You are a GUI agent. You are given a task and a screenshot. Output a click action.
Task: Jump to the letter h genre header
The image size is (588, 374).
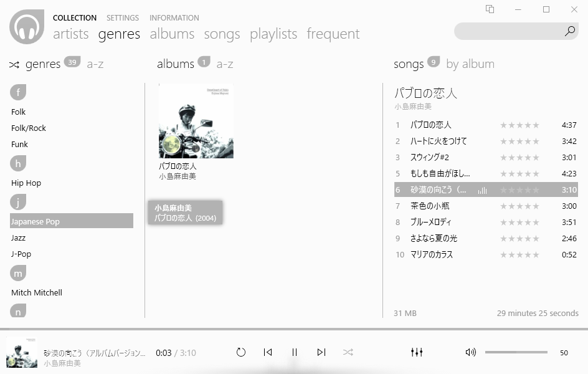(18, 163)
